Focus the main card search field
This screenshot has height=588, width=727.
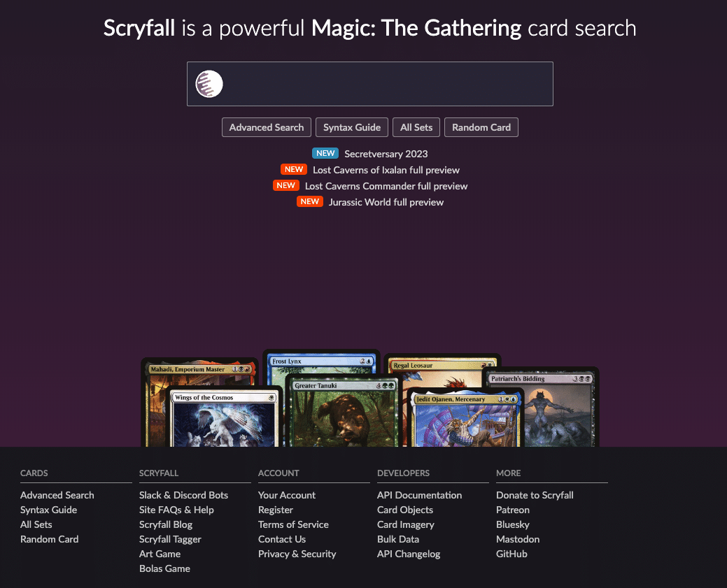point(370,84)
